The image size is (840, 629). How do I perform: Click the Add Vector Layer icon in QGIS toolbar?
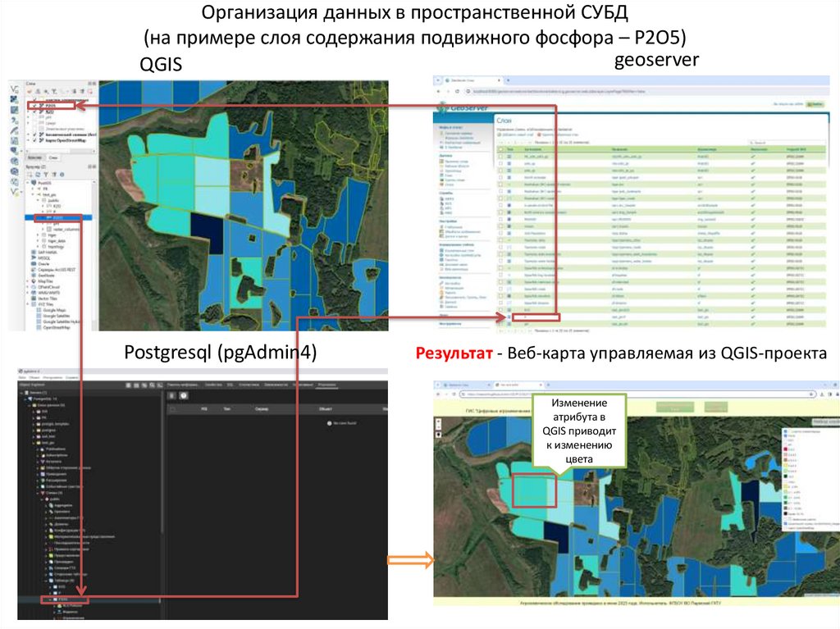coord(14,89)
